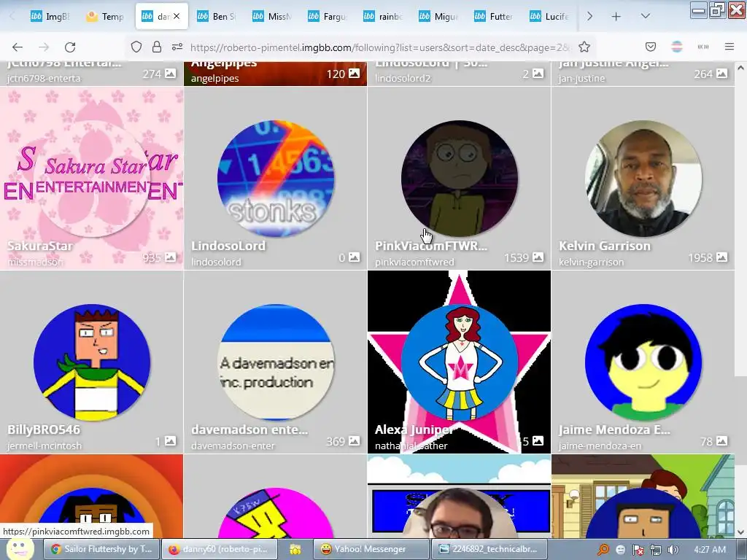
Task: Open Alexa Juniper profile link
Action: (x=413, y=430)
